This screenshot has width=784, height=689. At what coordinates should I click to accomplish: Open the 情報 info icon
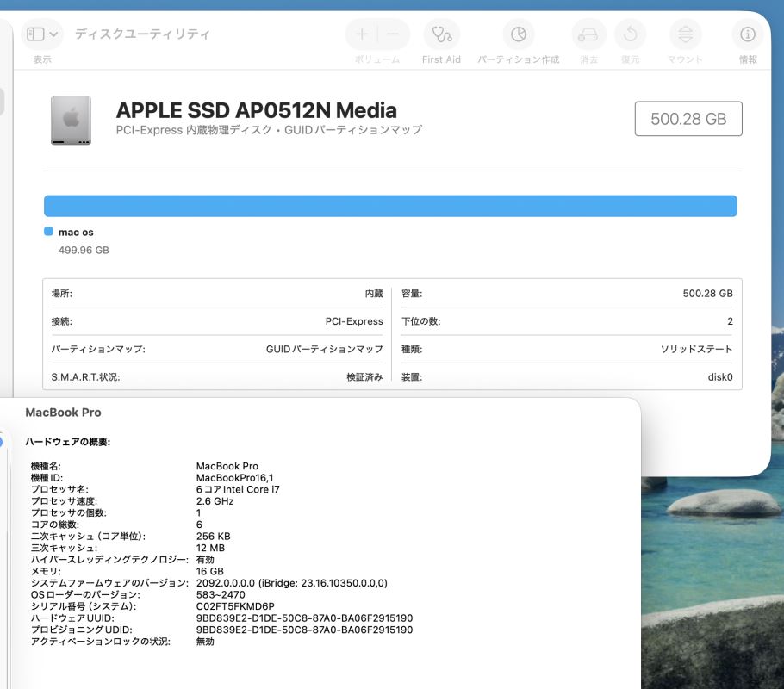click(747, 34)
